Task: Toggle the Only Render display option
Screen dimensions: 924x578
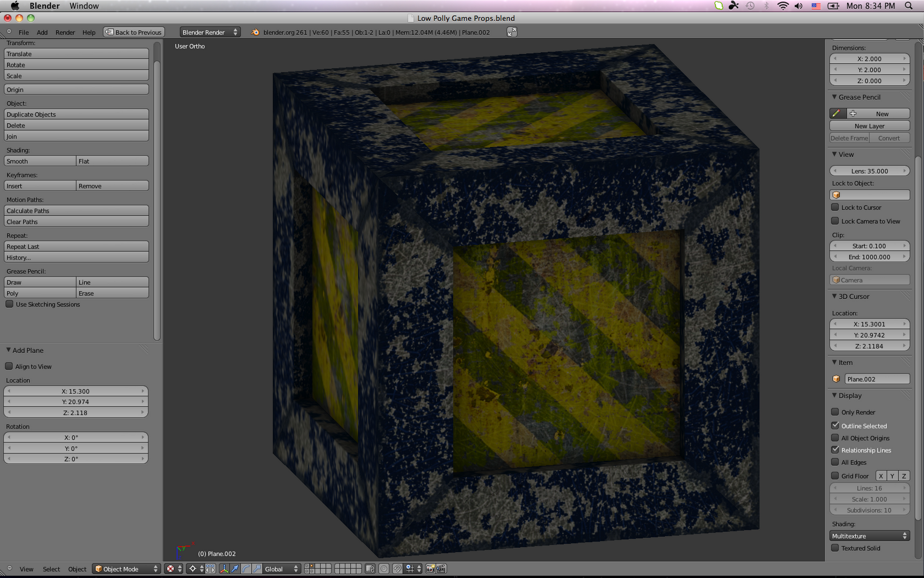Action: coord(835,412)
